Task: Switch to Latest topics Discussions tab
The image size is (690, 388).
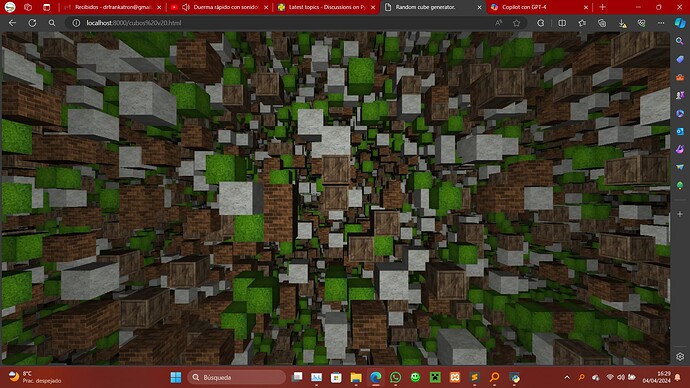Action: 326,7
